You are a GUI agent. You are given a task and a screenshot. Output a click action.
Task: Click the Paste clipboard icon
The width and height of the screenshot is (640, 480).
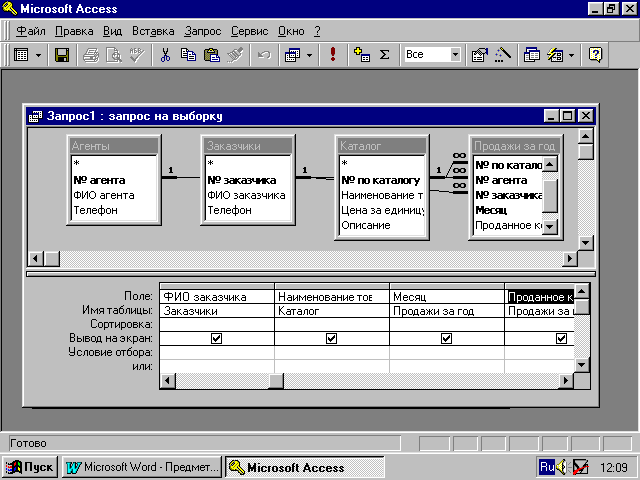pyautogui.click(x=211, y=55)
